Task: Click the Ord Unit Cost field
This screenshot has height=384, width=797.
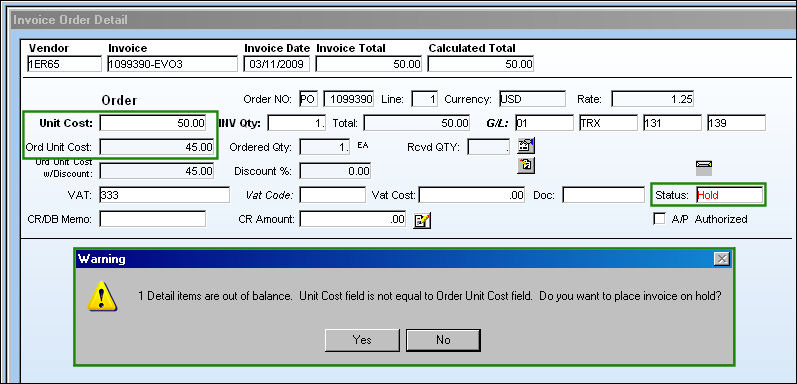Action: tap(157, 147)
